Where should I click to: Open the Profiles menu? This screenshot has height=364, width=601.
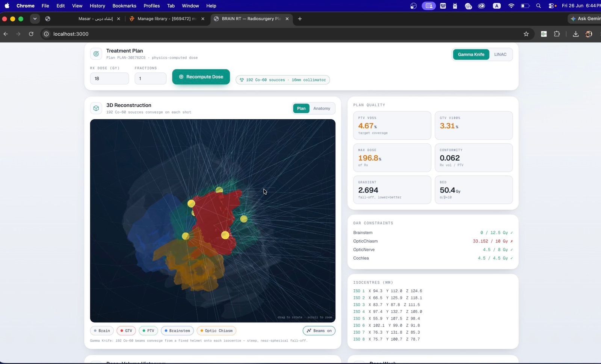tap(152, 6)
